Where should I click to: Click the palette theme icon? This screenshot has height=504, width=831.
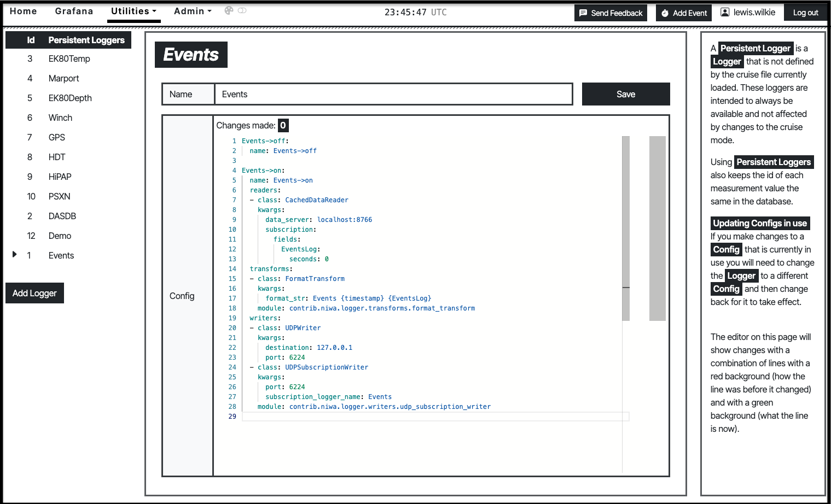click(229, 10)
